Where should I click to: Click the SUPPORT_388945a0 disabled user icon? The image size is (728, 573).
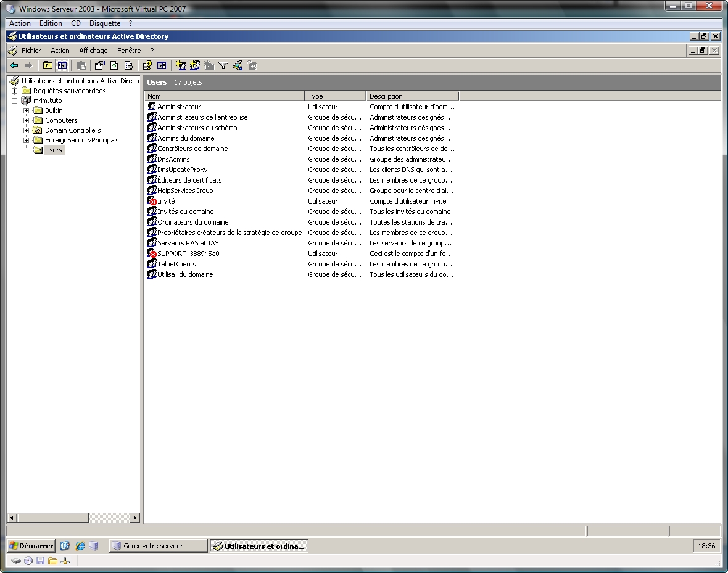[x=151, y=254]
